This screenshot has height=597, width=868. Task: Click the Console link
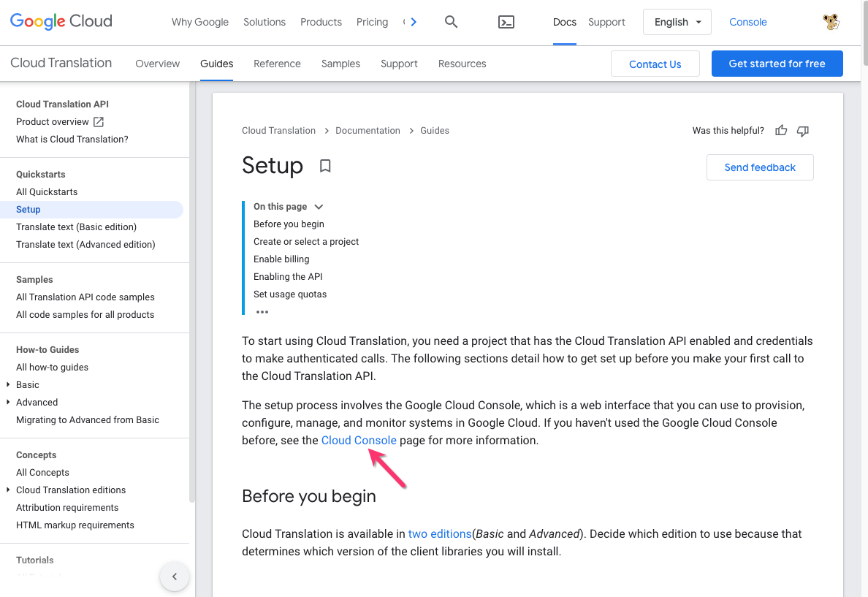point(748,22)
